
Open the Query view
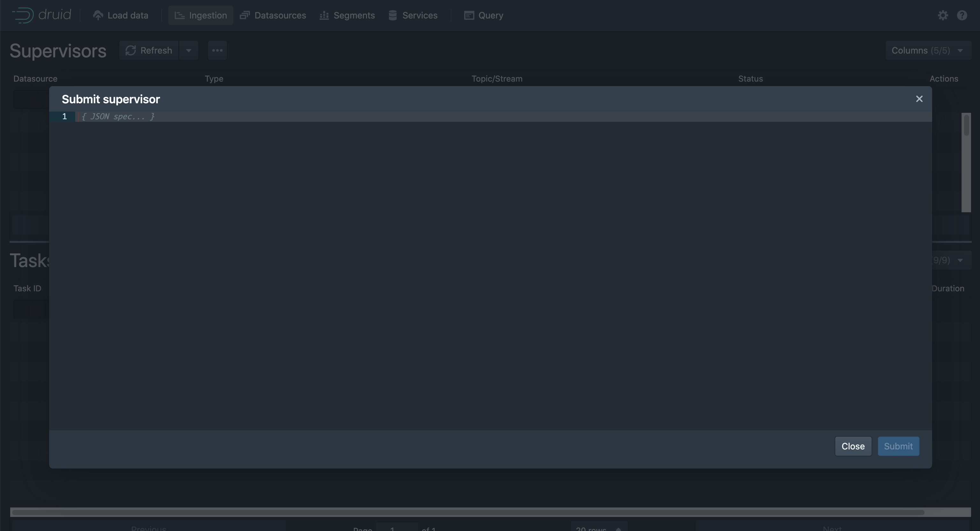pyautogui.click(x=483, y=15)
